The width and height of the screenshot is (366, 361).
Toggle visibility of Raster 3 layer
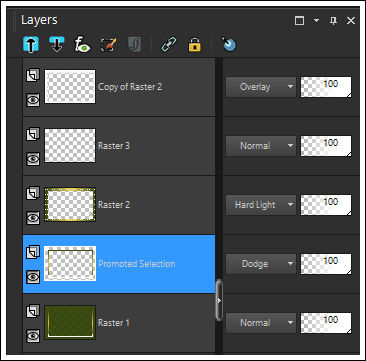[33, 159]
